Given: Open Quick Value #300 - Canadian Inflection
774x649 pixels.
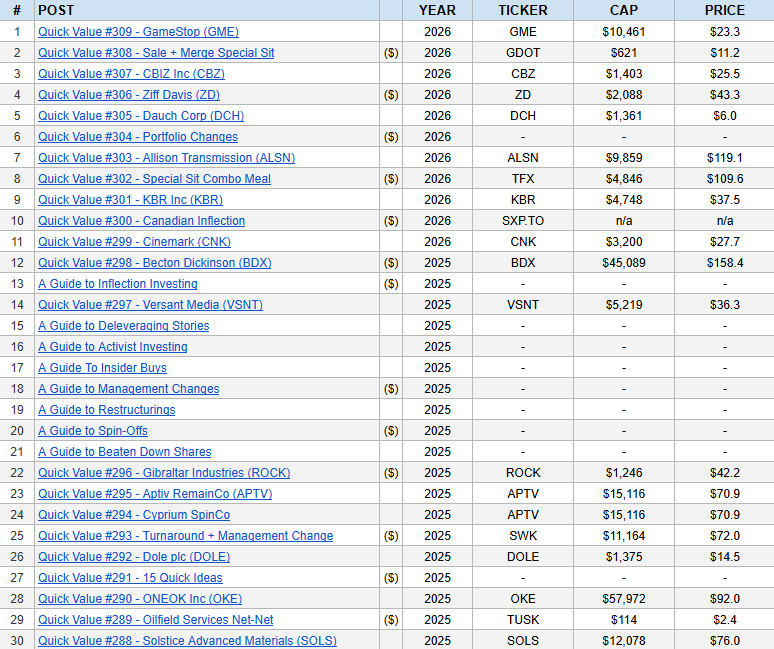Looking at the screenshot, I should (x=142, y=221).
